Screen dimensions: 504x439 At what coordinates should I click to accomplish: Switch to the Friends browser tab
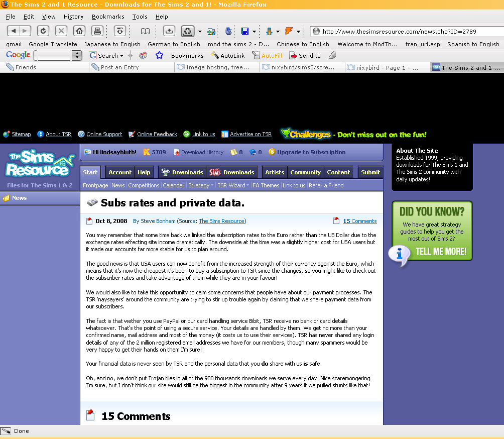tap(45, 67)
